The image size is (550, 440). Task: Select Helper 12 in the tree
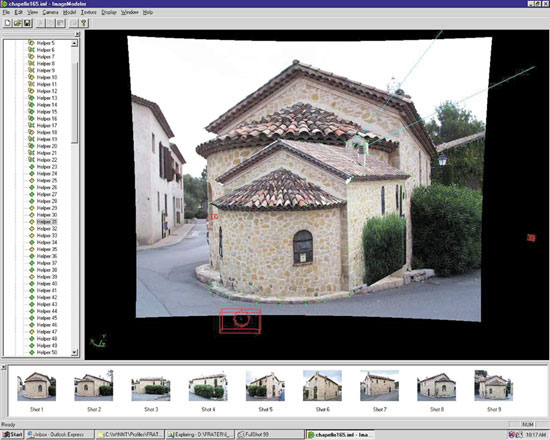coord(47,91)
